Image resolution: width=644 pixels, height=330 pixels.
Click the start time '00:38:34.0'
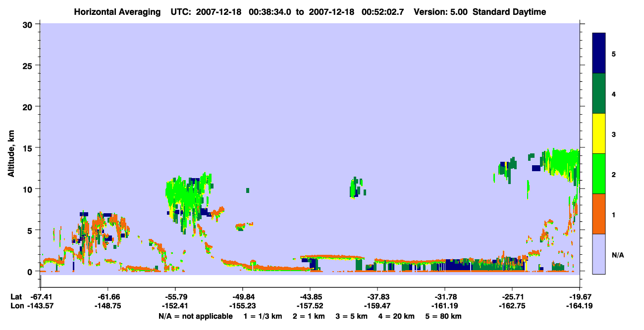(x=270, y=12)
